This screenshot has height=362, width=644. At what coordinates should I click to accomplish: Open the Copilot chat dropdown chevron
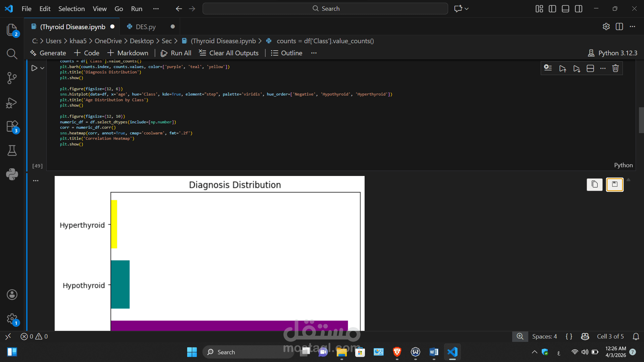click(x=467, y=9)
